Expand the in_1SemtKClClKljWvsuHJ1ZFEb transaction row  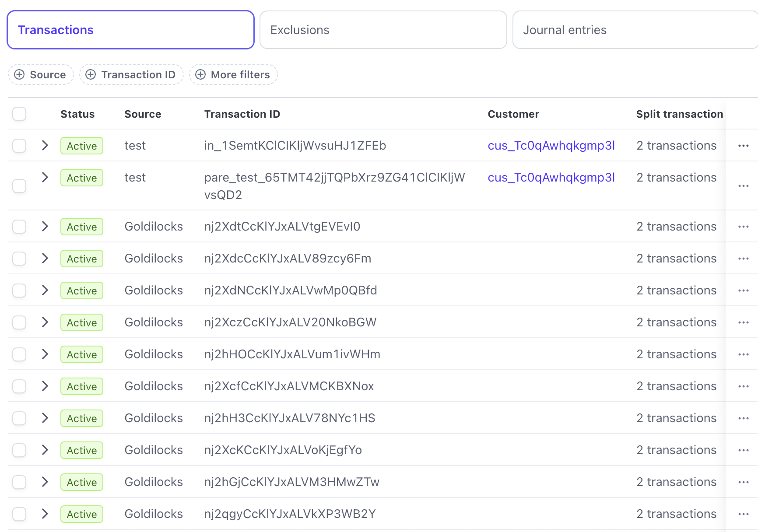45,145
